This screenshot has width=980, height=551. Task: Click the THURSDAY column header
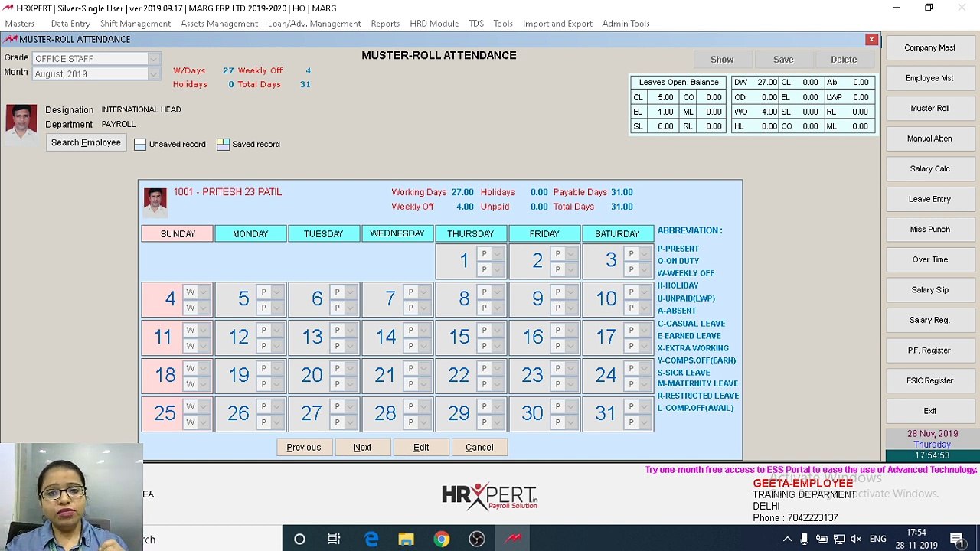point(470,234)
